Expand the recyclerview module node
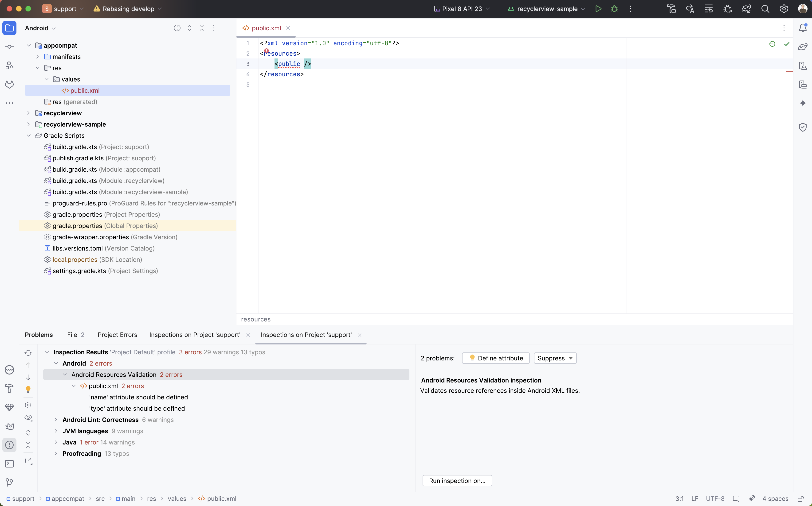This screenshot has width=812, height=506. pyautogui.click(x=28, y=113)
